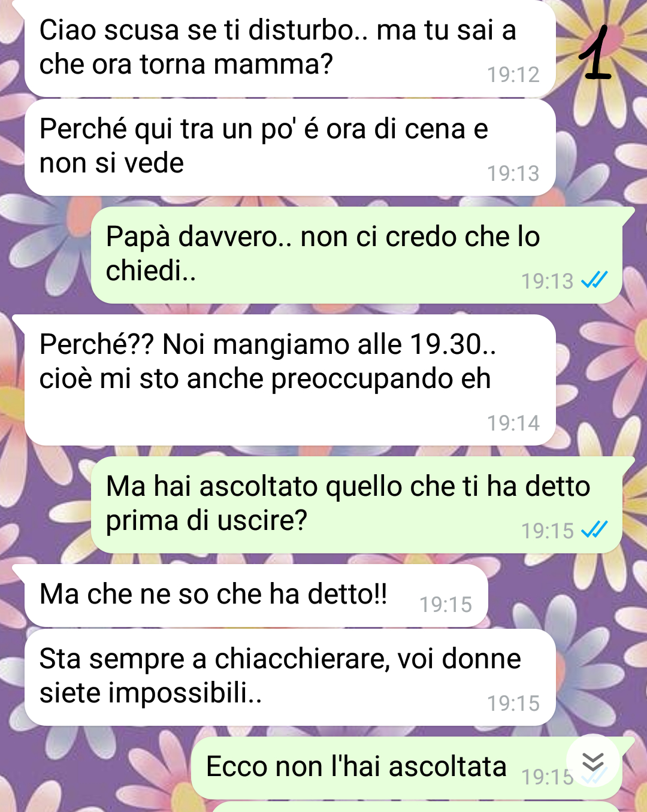This screenshot has width=647, height=812.
Task: Select message 'Ciao scusa se ti disturbo'
Action: coord(290,49)
